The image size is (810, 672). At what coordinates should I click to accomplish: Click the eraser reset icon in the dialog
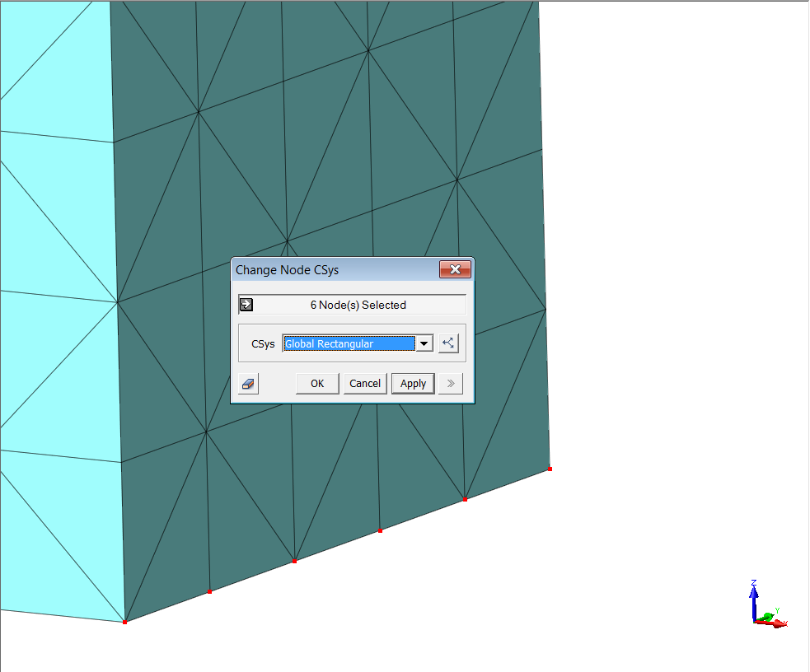249,384
